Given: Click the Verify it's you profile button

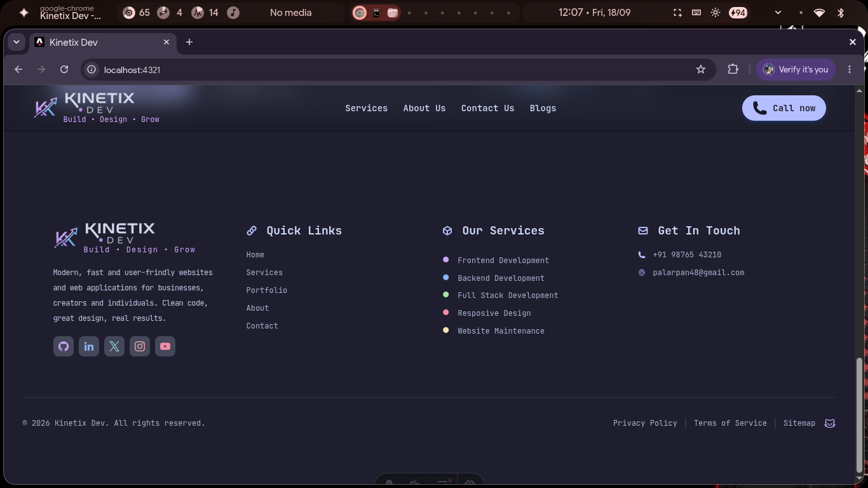Looking at the screenshot, I should [796, 69].
